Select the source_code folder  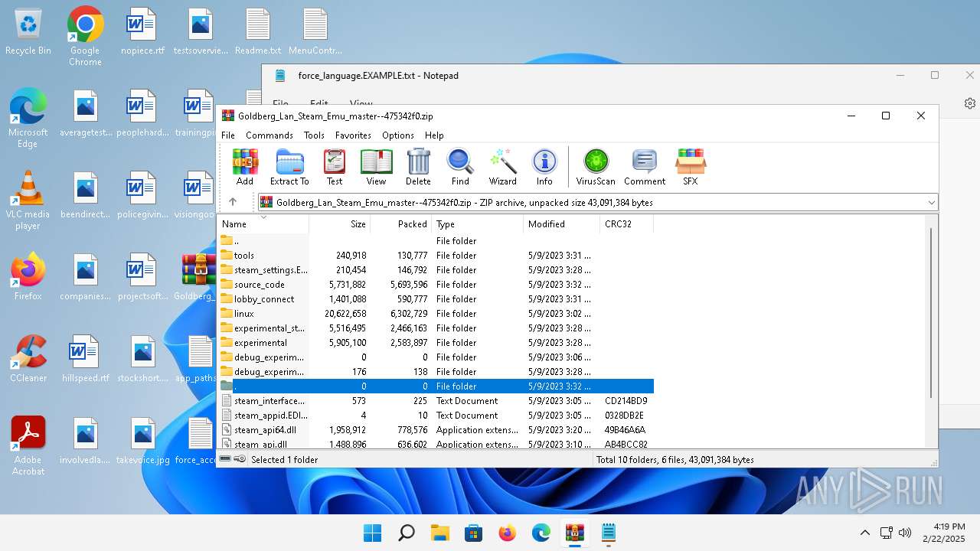pos(436,285)
